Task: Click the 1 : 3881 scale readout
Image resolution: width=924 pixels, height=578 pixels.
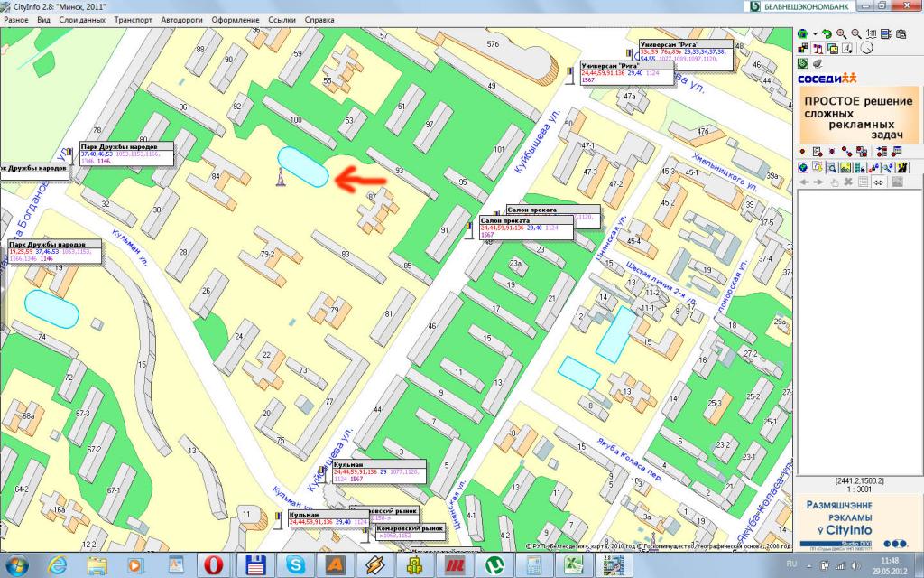Action: (860, 489)
